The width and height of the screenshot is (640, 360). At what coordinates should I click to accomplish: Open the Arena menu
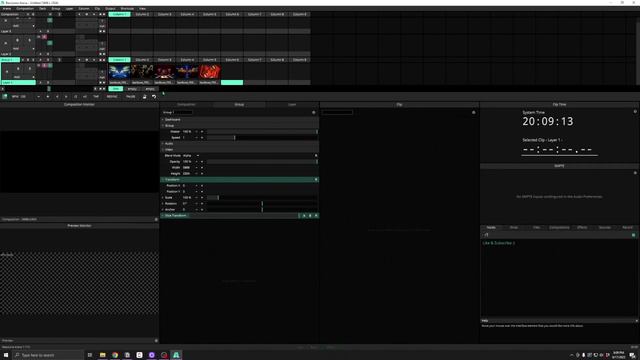click(x=7, y=9)
